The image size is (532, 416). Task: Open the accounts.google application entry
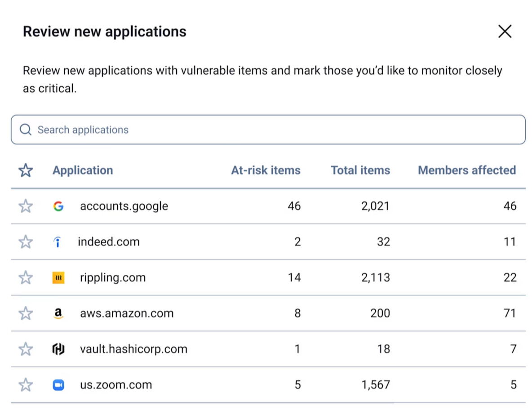tap(124, 206)
